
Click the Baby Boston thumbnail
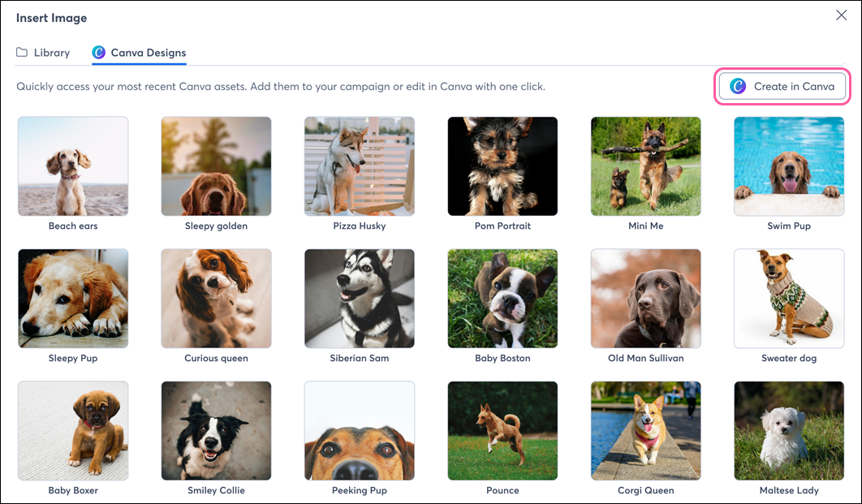pyautogui.click(x=502, y=298)
